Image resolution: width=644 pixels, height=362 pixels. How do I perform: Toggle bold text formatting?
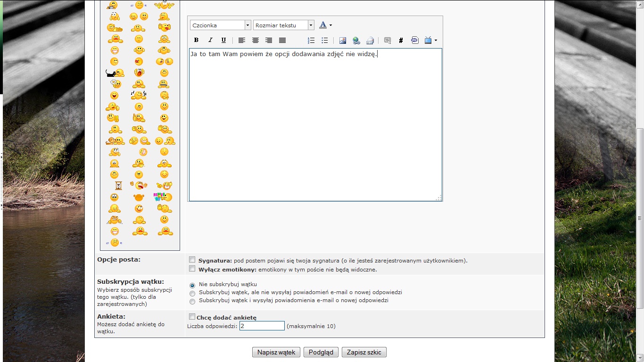click(197, 41)
